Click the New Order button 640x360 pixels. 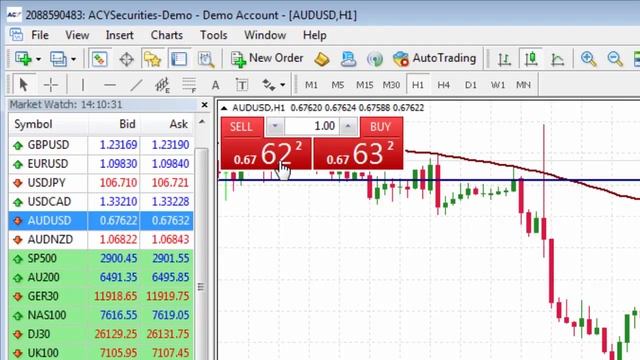pyautogui.click(x=267, y=59)
